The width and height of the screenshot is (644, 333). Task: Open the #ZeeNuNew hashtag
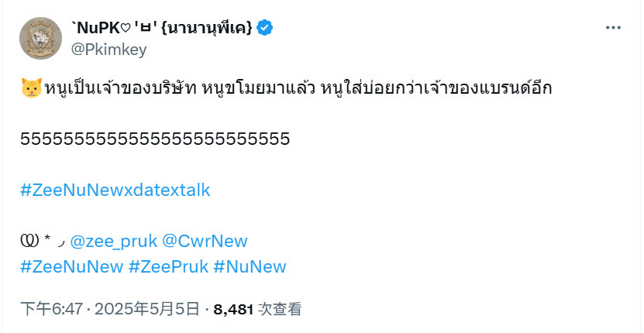72,267
